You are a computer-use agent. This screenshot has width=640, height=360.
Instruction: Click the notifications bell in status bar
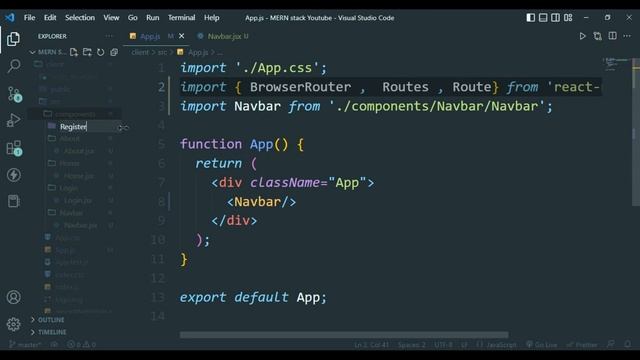[628, 345]
